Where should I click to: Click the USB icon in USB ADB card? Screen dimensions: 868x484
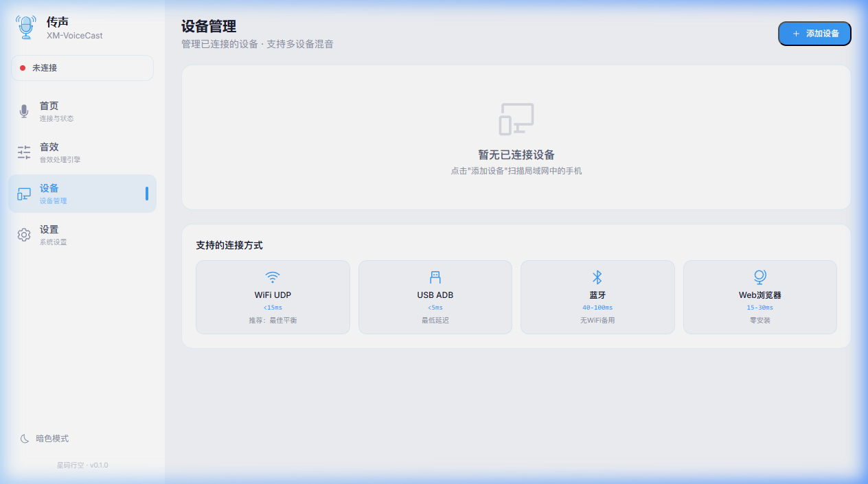(x=435, y=277)
